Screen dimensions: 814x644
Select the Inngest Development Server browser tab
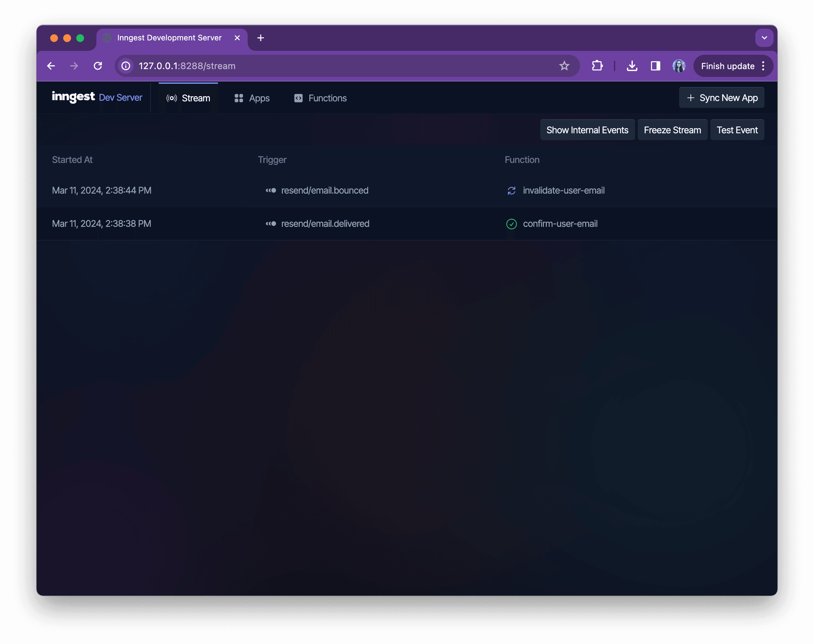(169, 38)
